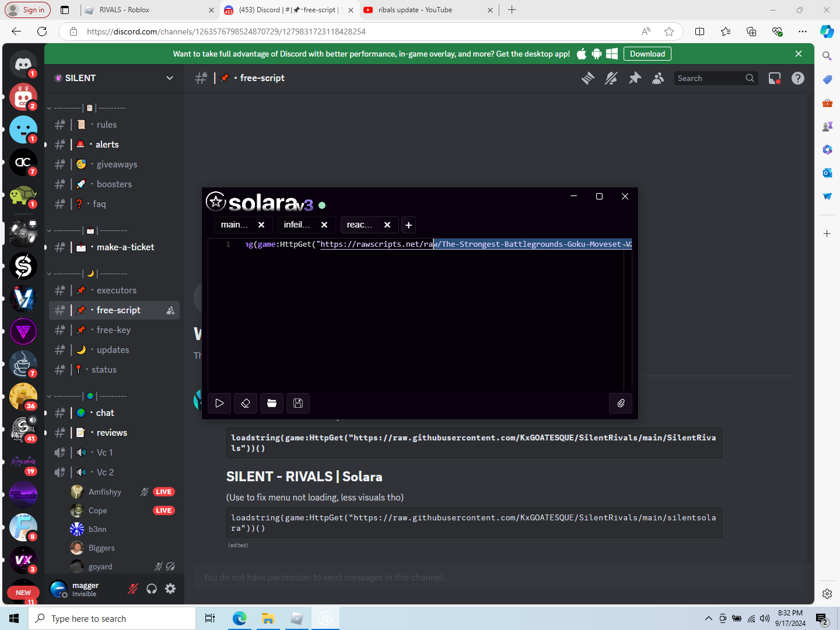Open the status channel

pos(114,370)
